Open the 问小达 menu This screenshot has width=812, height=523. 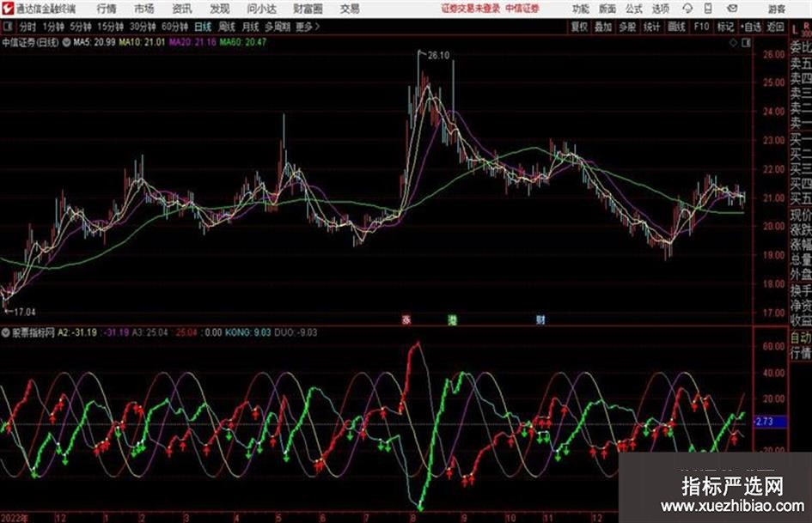click(261, 9)
